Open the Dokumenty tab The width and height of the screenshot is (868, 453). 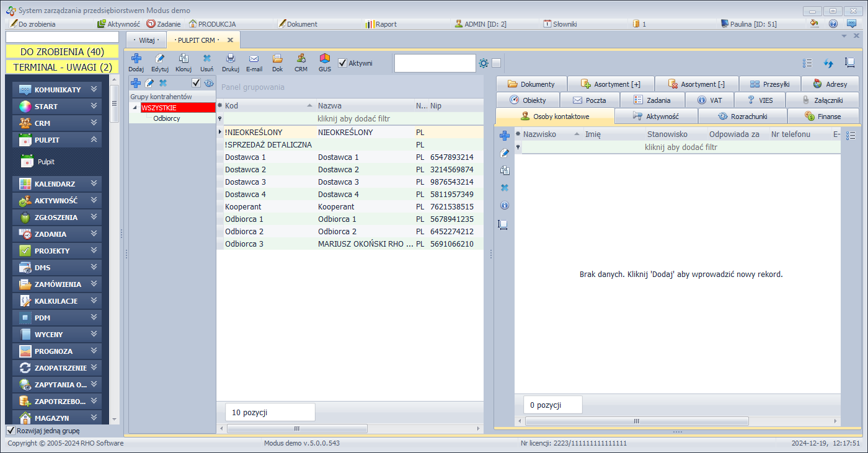[x=531, y=84]
